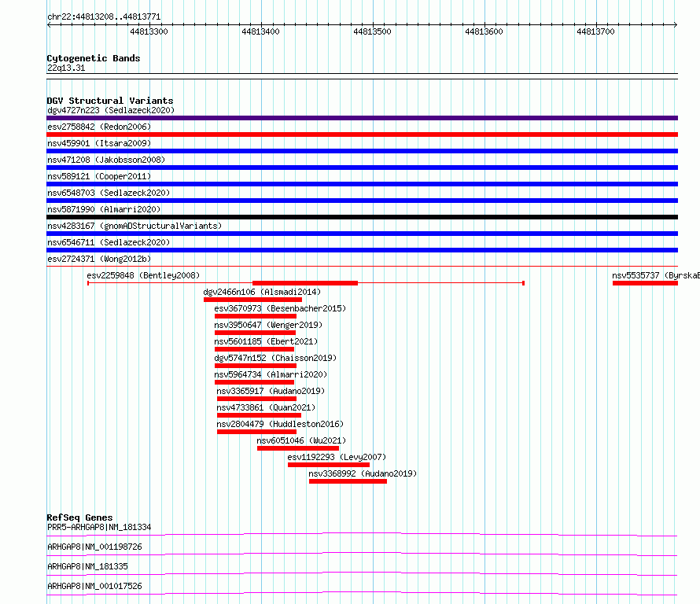Click nsv5601185 (Ebert2021) variant label

click(x=266, y=341)
